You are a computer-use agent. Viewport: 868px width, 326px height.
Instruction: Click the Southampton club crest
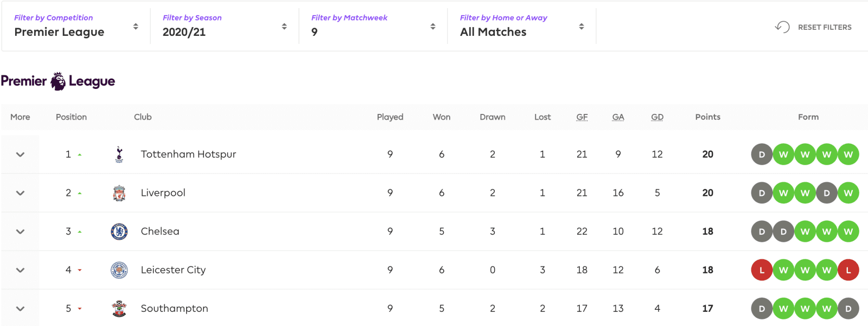click(119, 309)
